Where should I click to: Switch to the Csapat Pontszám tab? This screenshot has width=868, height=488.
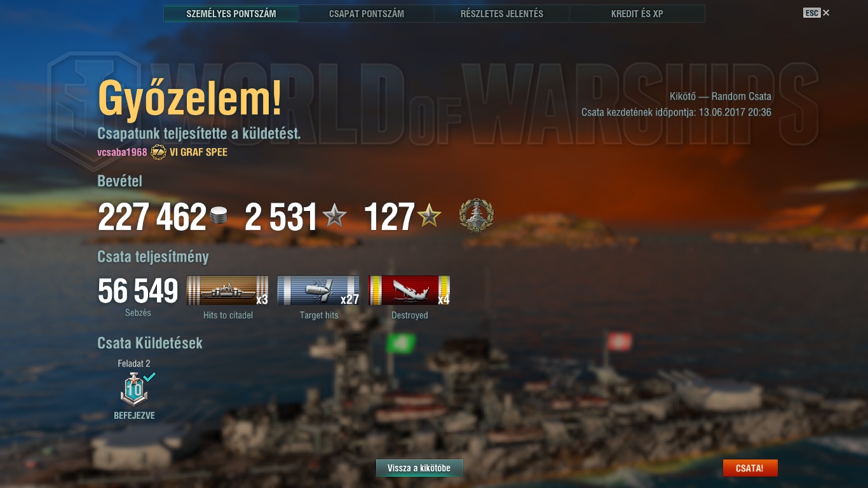367,13
